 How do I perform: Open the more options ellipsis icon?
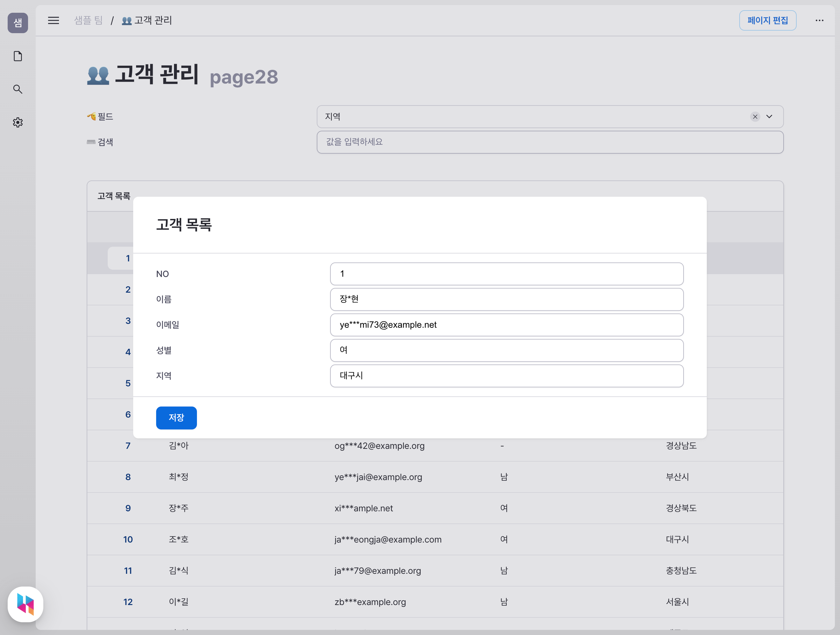(820, 20)
